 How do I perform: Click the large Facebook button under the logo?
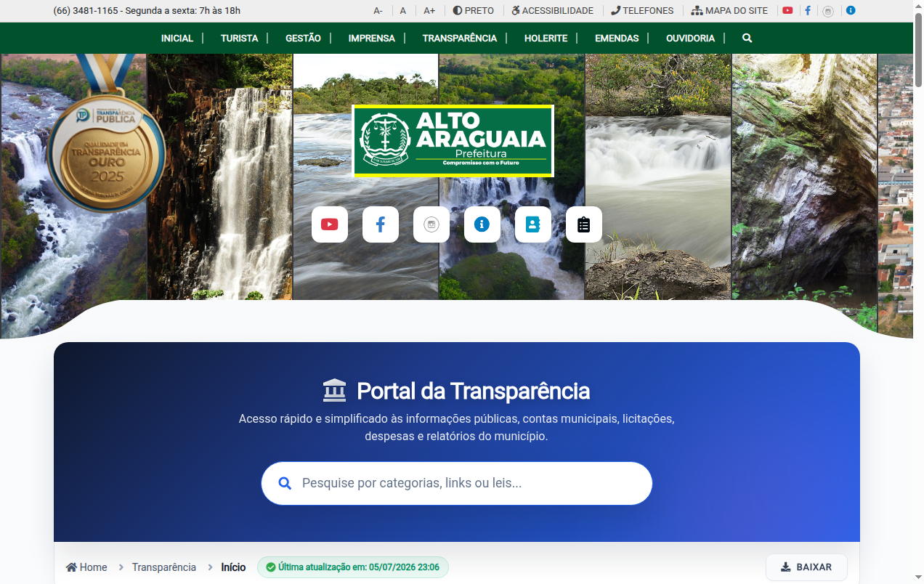click(x=381, y=224)
